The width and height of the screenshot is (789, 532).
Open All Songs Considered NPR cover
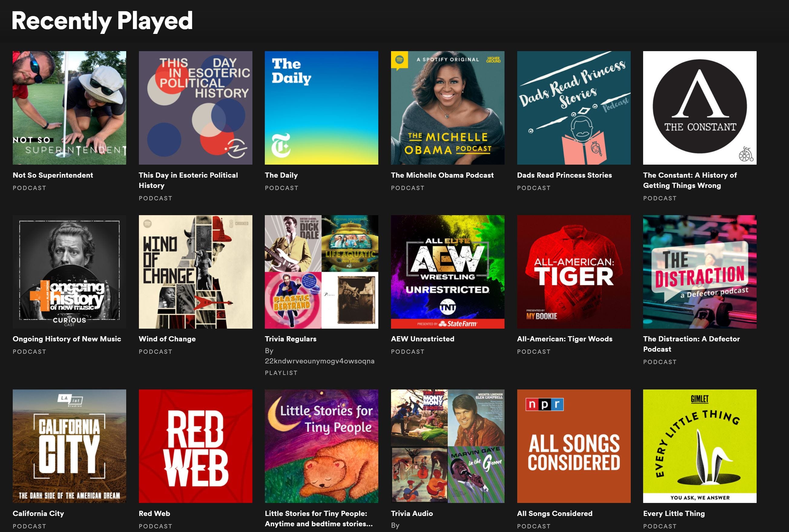point(574,446)
